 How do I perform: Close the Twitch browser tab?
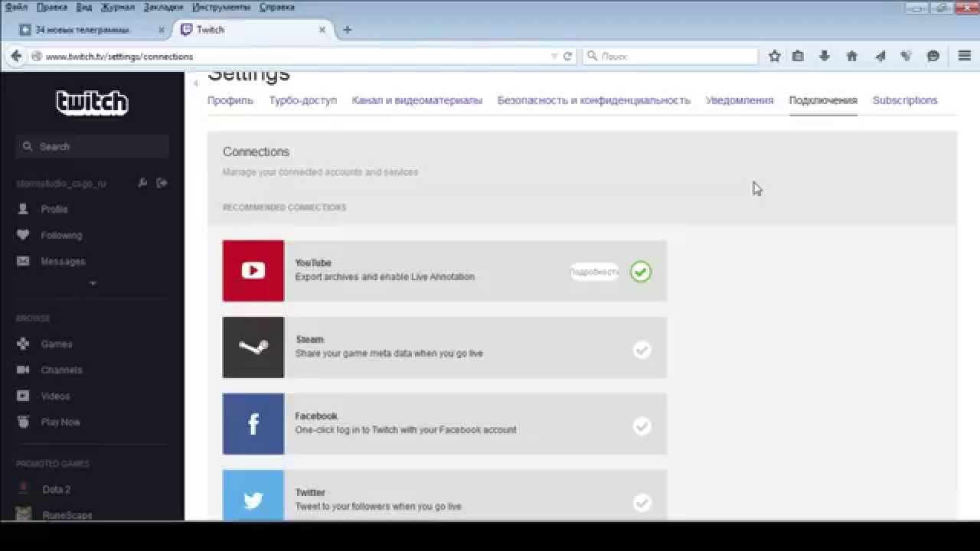322,30
